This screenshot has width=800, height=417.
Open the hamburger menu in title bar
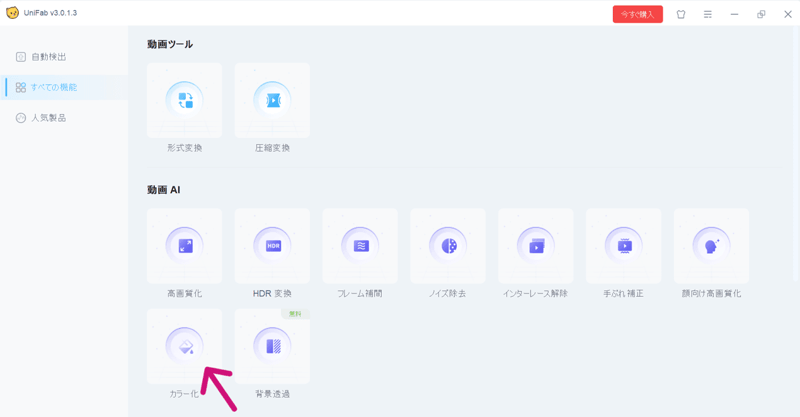point(708,14)
